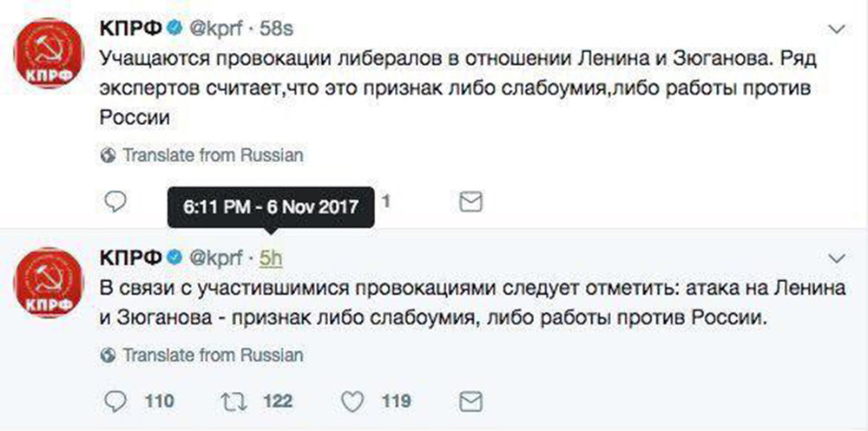868x431 pixels.
Task: Reply to tweet with 110 replies
Action: (115, 402)
